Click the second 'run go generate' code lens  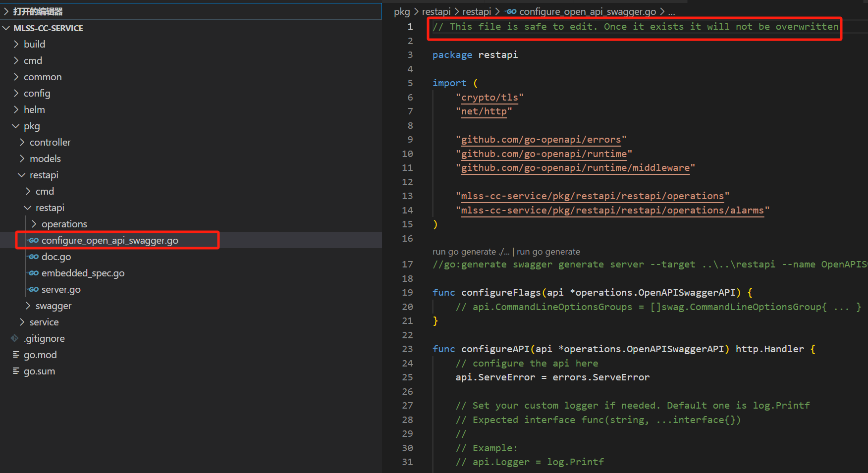(x=548, y=252)
